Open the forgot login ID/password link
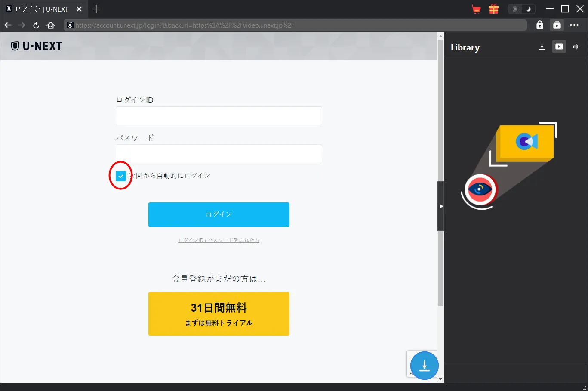Image resolution: width=588 pixels, height=391 pixels. point(219,240)
